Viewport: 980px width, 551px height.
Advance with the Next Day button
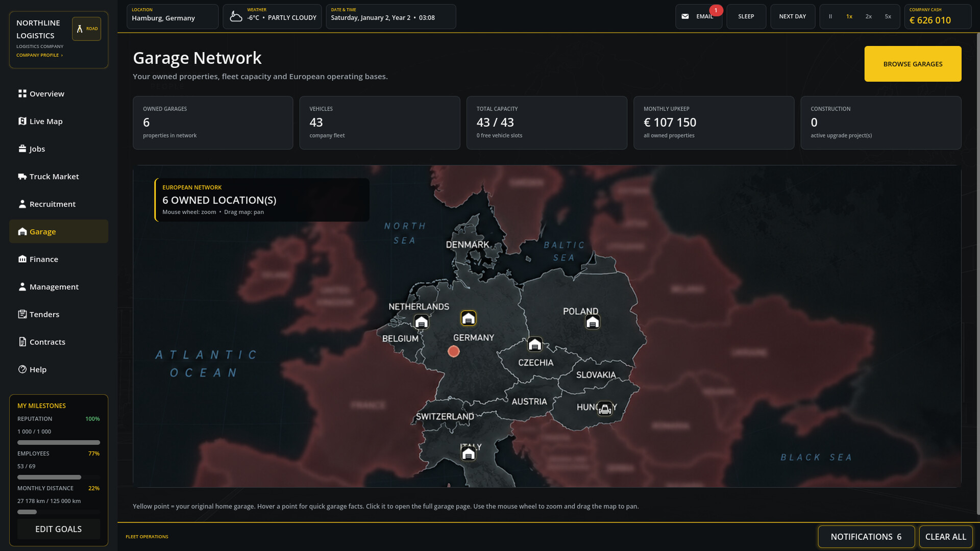793,17
